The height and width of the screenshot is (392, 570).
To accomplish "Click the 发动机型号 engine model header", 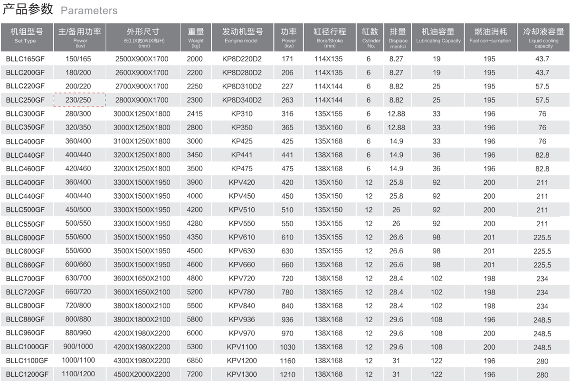I will (x=242, y=36).
